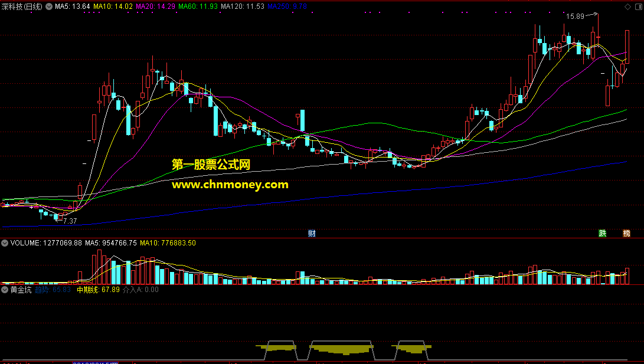Click the 趋势: 65.83 value
This screenshot has height=364, width=644.
coord(53,290)
